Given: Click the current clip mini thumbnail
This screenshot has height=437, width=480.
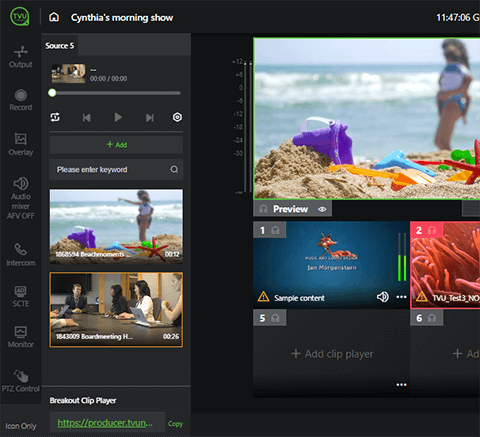Looking at the screenshot, I should click(68, 73).
